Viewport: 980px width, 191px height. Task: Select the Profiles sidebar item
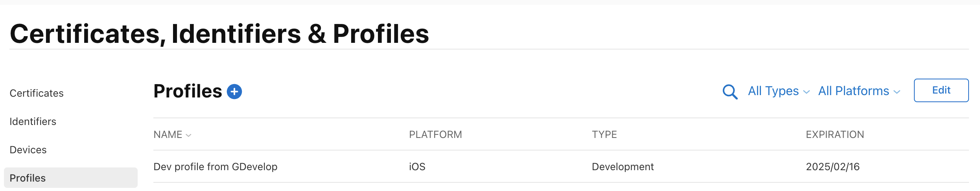(28, 178)
